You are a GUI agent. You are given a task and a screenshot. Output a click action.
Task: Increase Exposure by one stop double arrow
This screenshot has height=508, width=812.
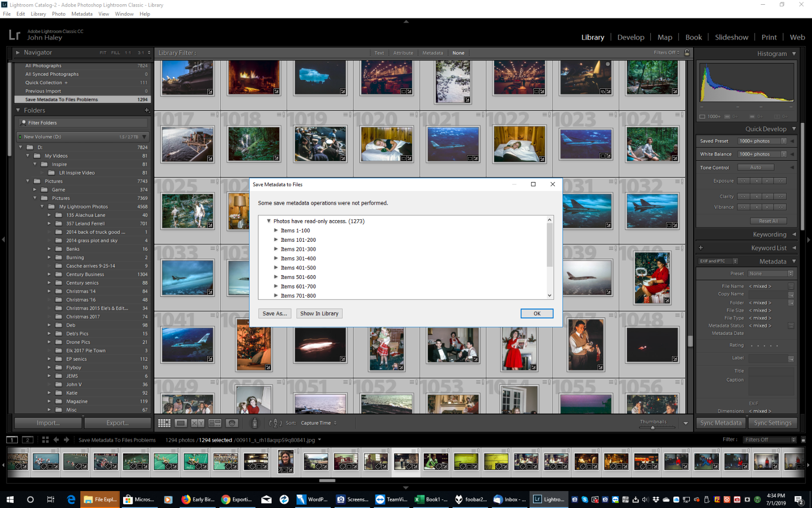pyautogui.click(x=781, y=181)
